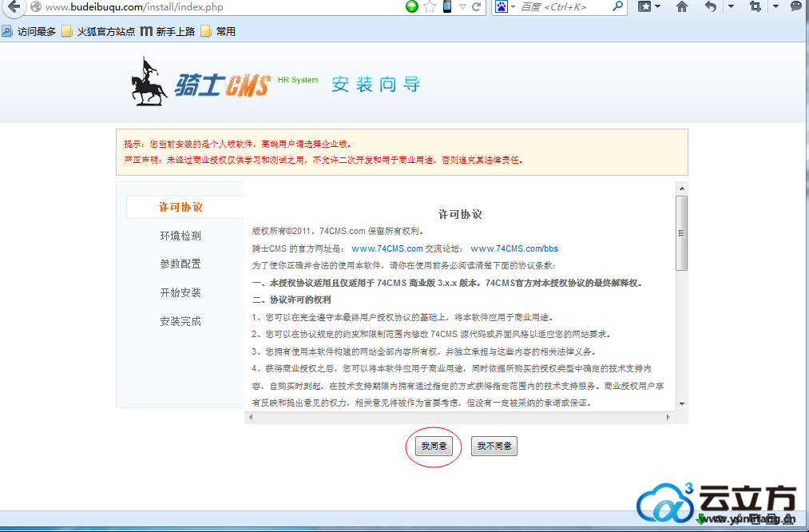Expand the bookmarks button dropdown arrow

658,6
